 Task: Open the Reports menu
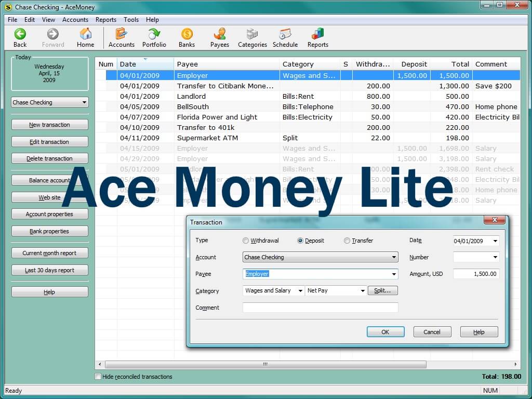(x=106, y=20)
